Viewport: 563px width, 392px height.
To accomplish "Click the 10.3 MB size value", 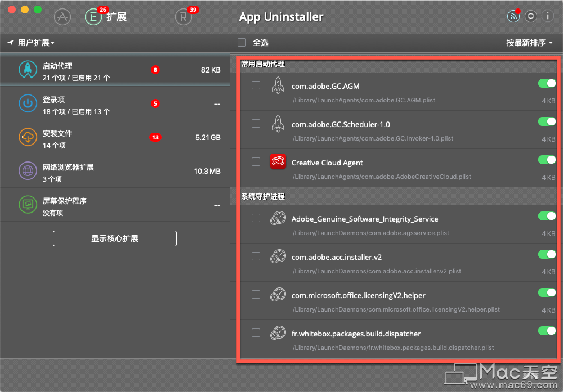I will click(207, 171).
